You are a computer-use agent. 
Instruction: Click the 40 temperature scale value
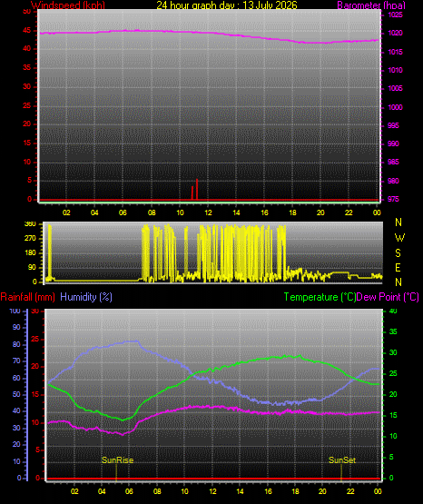(393, 311)
